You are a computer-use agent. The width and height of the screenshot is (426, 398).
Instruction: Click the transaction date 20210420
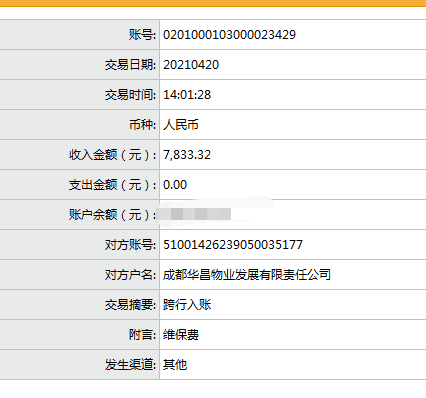[x=191, y=65]
